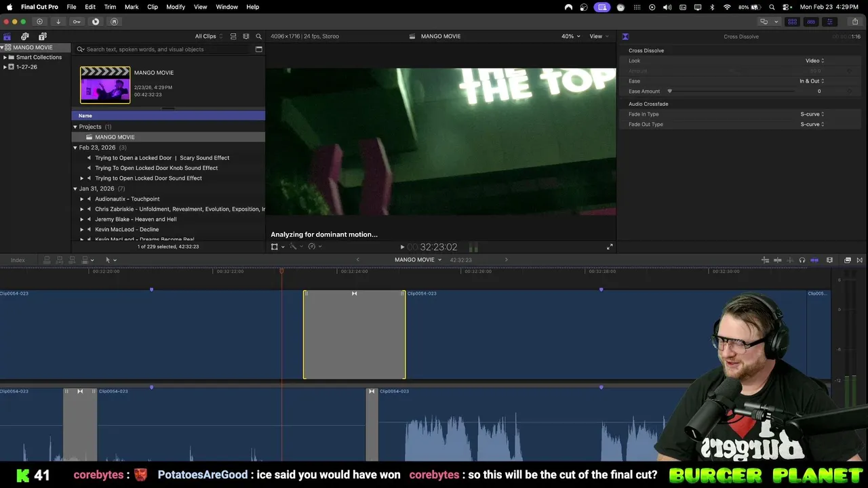The width and height of the screenshot is (868, 488).
Task: Toggle solo headphones icon in timeline
Action: (x=802, y=260)
